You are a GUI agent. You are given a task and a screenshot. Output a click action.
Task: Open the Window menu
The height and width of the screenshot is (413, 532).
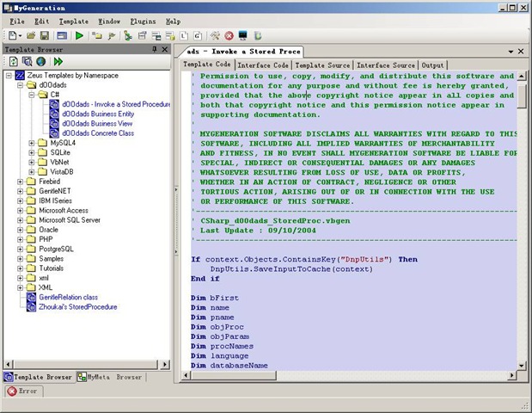pyautogui.click(x=109, y=22)
